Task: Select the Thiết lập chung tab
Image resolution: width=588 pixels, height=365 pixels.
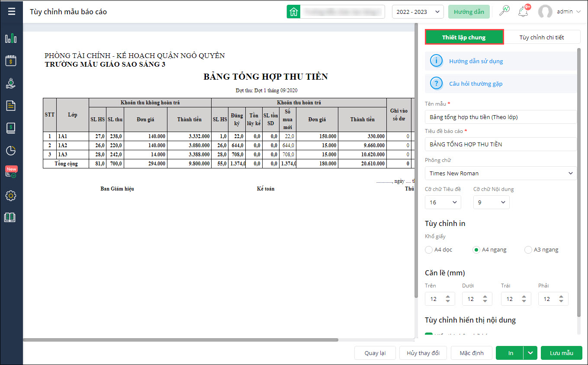Action: (464, 37)
